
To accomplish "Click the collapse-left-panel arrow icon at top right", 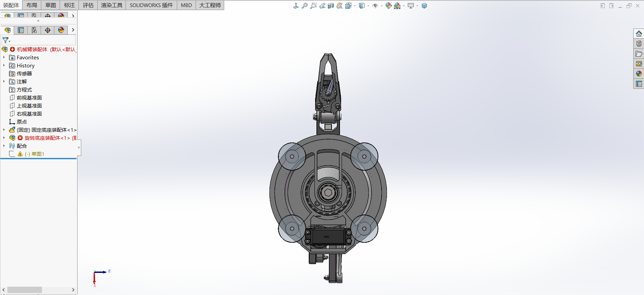I will [603, 6].
